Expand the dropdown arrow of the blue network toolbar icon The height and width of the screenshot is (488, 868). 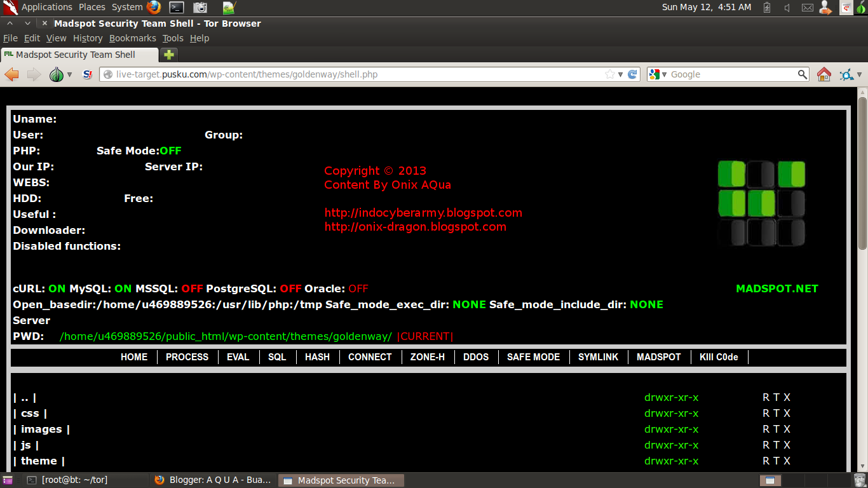pos(860,75)
